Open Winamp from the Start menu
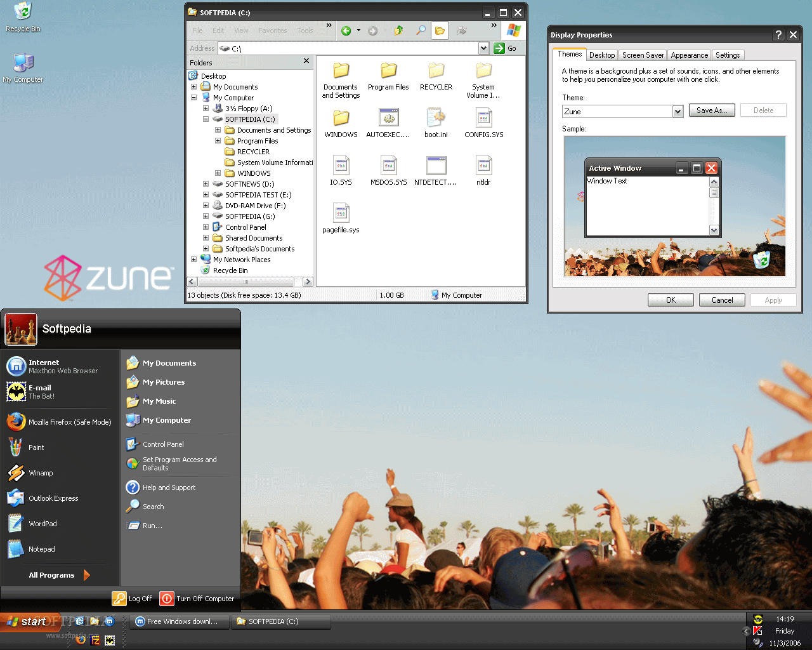The image size is (812, 650). click(41, 473)
